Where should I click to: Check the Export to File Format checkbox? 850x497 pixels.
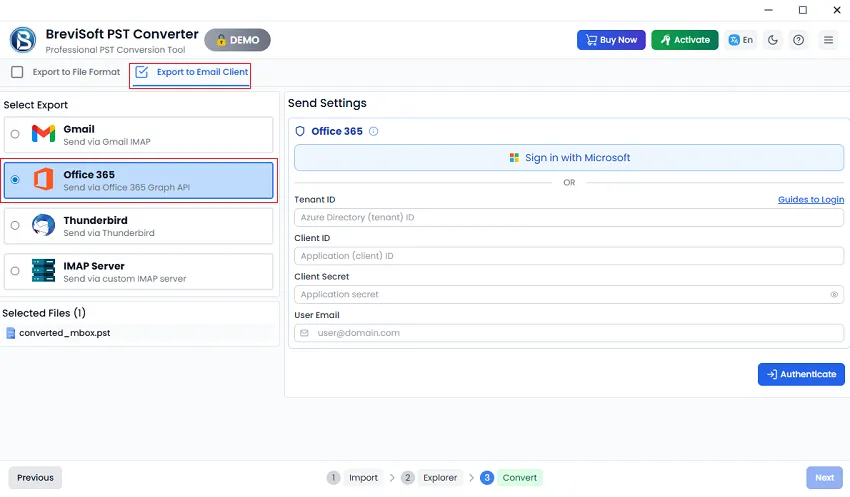[x=17, y=72]
